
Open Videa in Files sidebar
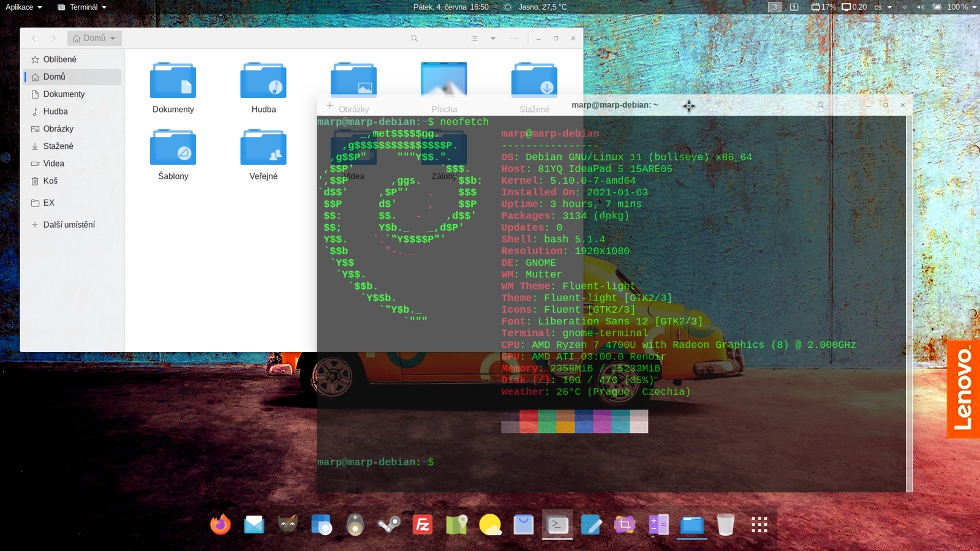tap(73, 163)
